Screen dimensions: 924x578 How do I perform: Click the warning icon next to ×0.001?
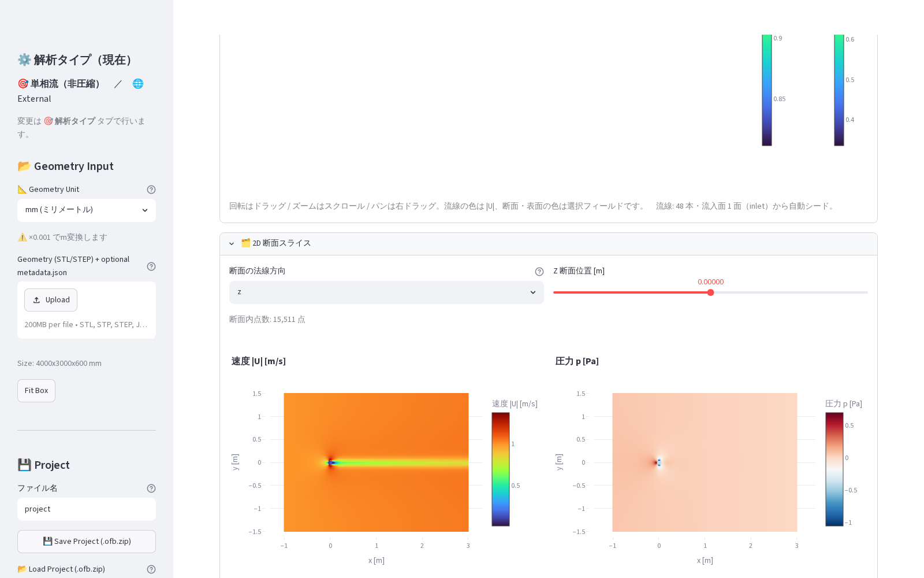[x=23, y=237]
